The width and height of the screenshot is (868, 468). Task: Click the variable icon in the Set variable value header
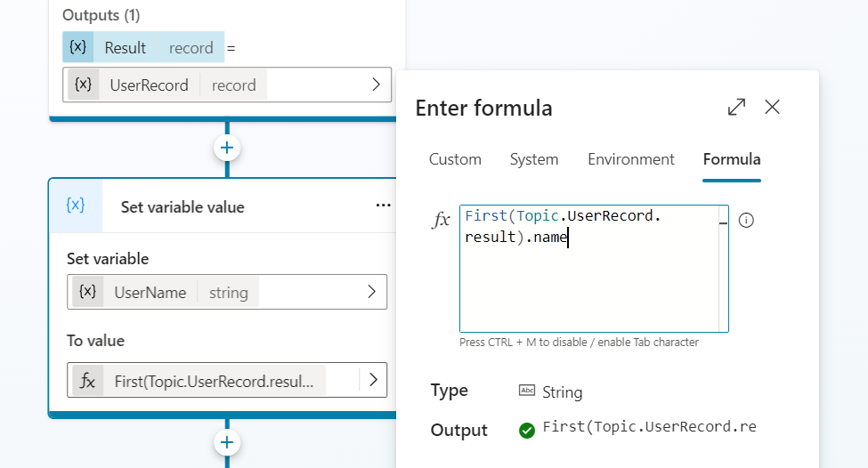click(76, 206)
